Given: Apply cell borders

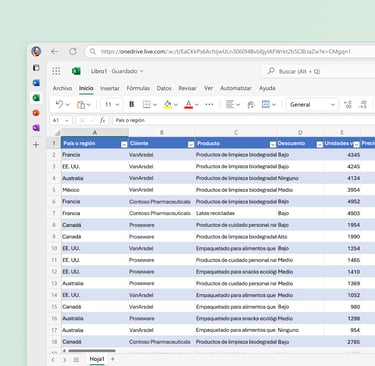Looking at the screenshot, I should coord(147,104).
